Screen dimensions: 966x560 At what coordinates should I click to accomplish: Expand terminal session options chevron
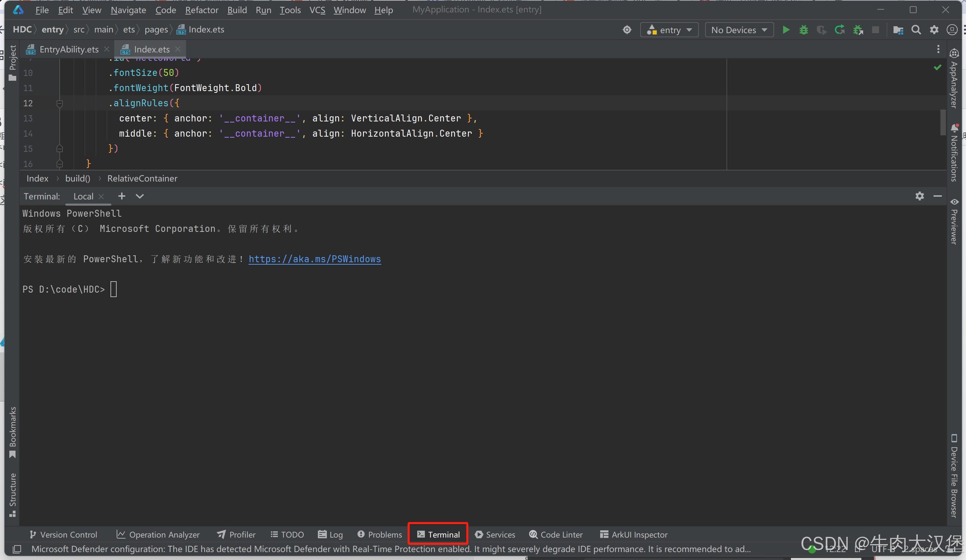click(x=139, y=196)
